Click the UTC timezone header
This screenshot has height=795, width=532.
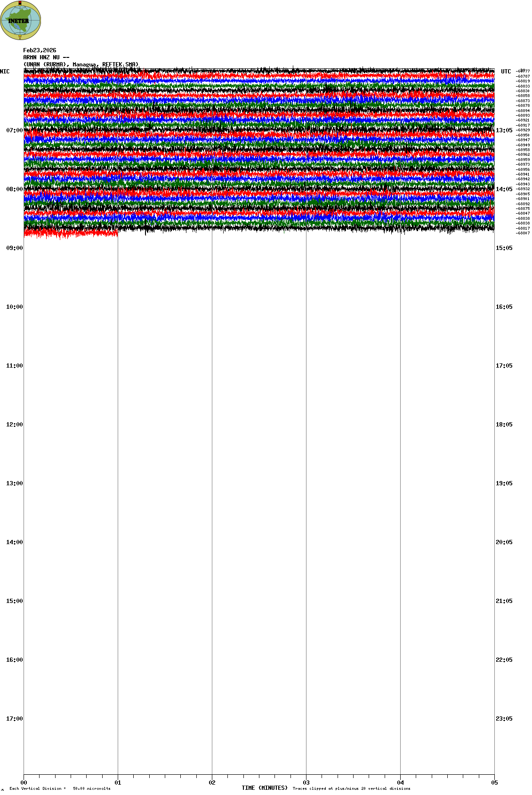(506, 72)
